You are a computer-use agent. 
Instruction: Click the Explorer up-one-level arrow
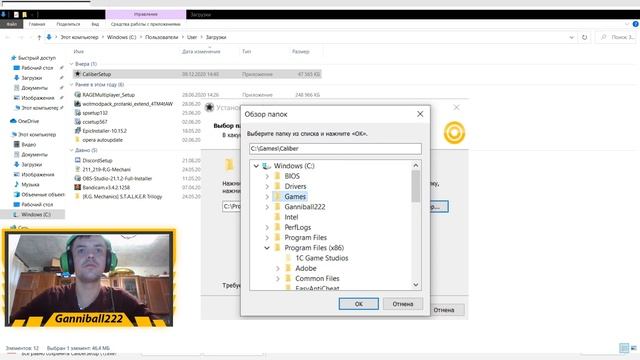[39, 37]
